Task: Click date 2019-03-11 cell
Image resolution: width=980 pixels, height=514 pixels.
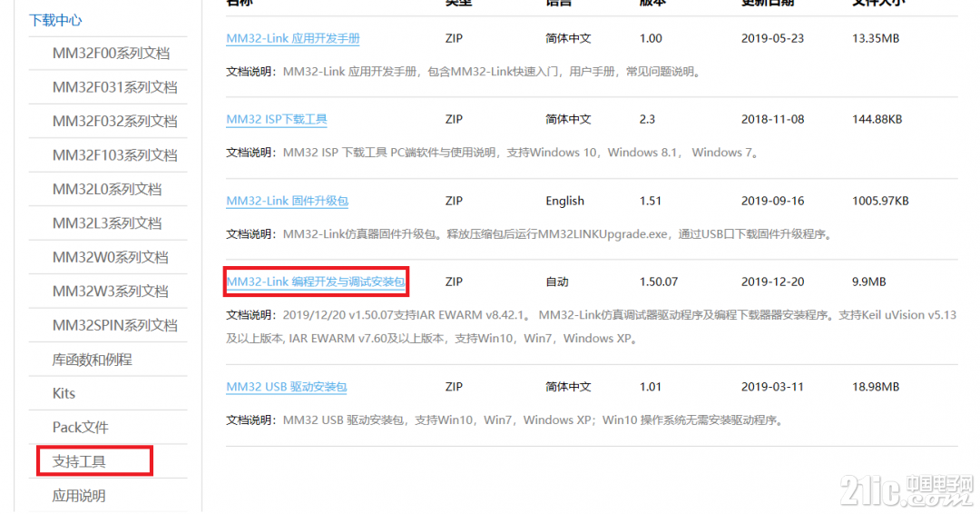Action: click(x=772, y=387)
